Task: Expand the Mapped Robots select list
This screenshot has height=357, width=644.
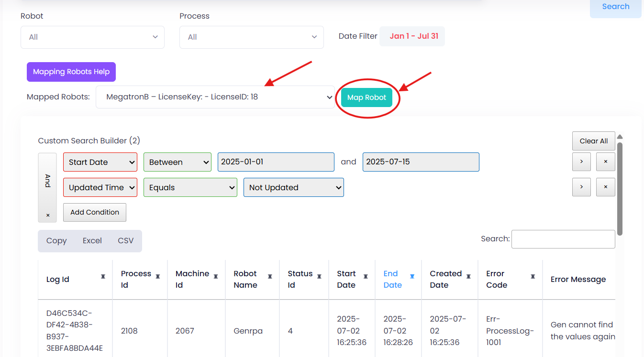Action: (x=215, y=97)
